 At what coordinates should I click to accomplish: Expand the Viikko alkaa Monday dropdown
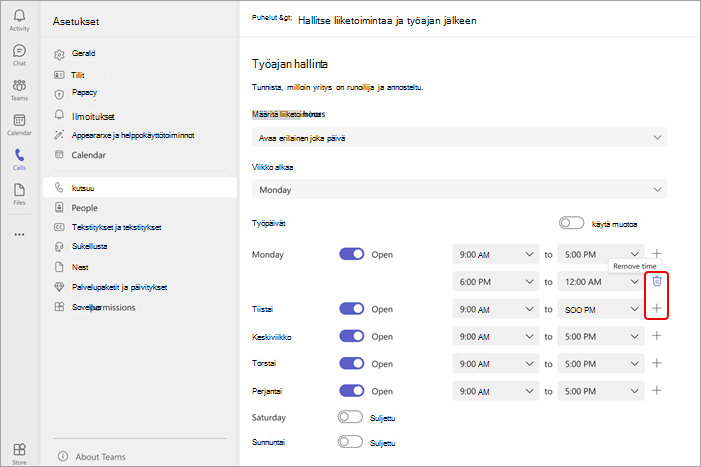coord(460,189)
